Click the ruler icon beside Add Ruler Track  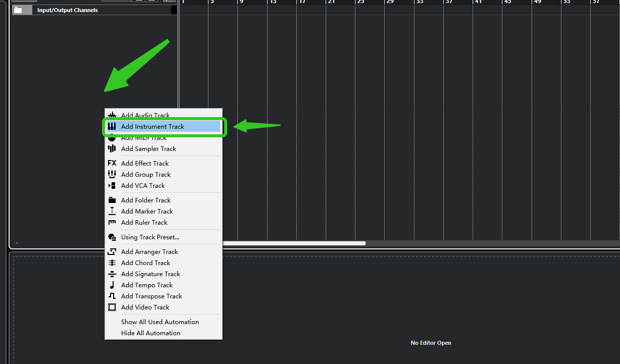tap(112, 223)
